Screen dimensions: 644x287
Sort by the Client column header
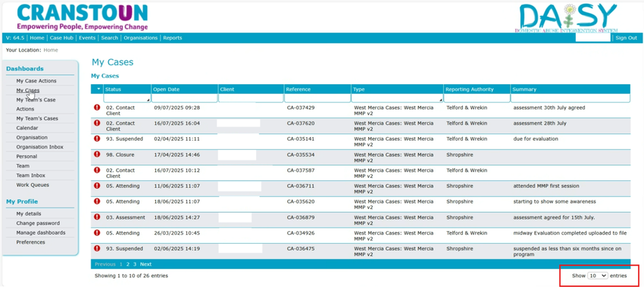[251, 89]
